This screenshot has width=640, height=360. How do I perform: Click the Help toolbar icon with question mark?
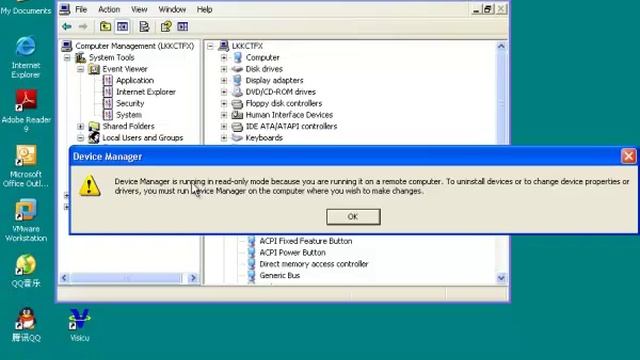tap(166, 27)
